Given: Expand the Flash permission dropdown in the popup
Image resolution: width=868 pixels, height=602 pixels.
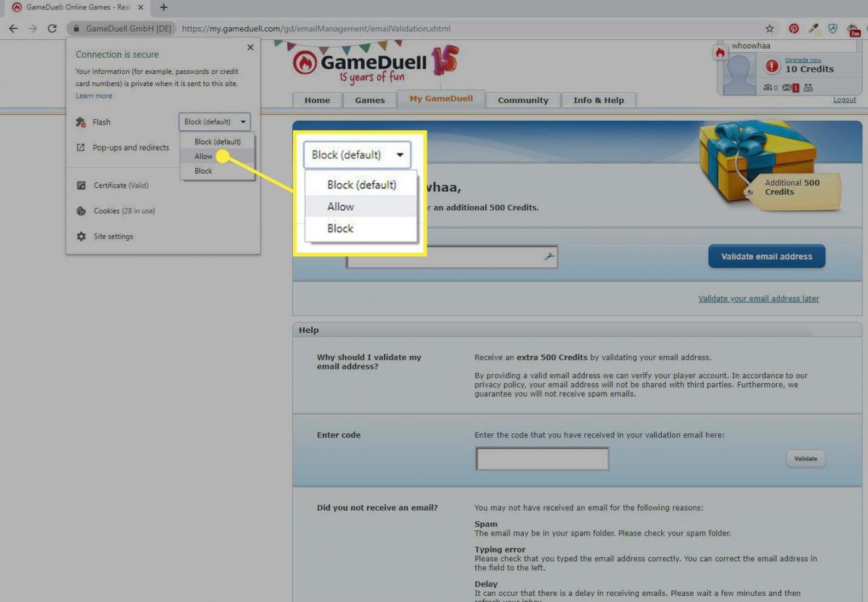Looking at the screenshot, I should tap(214, 122).
